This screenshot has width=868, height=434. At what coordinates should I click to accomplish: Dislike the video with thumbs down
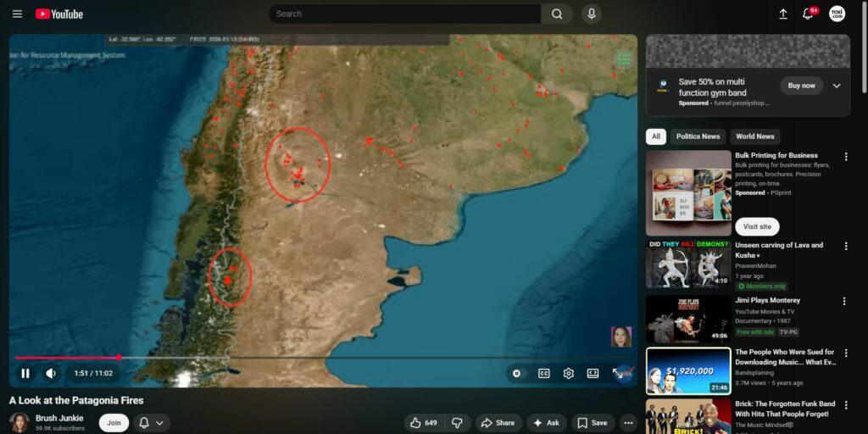point(457,423)
